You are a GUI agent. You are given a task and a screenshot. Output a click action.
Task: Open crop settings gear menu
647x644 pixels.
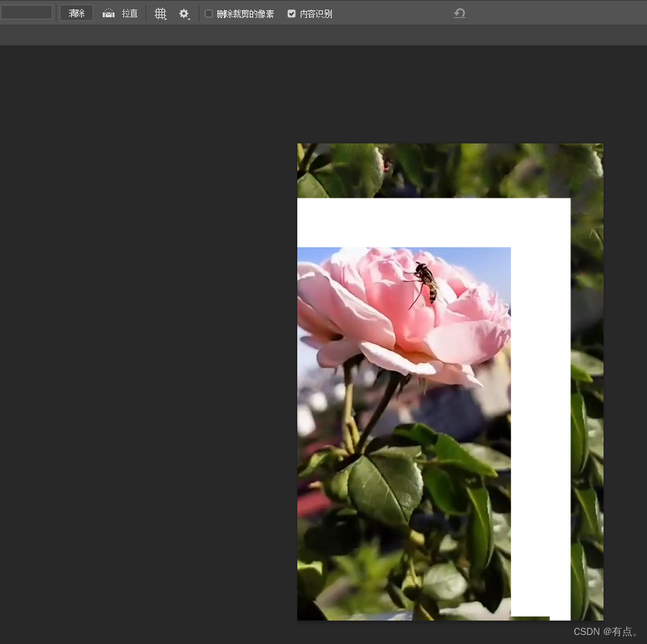coord(184,14)
